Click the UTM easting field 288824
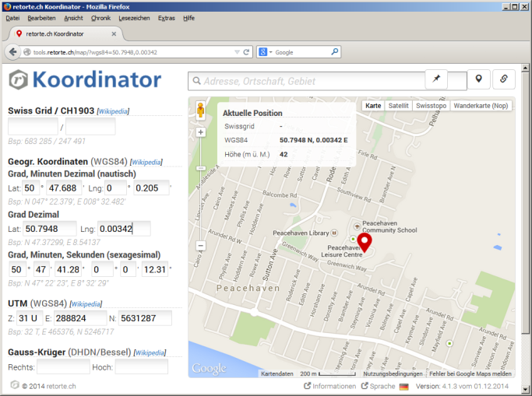This screenshot has height=396, width=532. pos(80,318)
